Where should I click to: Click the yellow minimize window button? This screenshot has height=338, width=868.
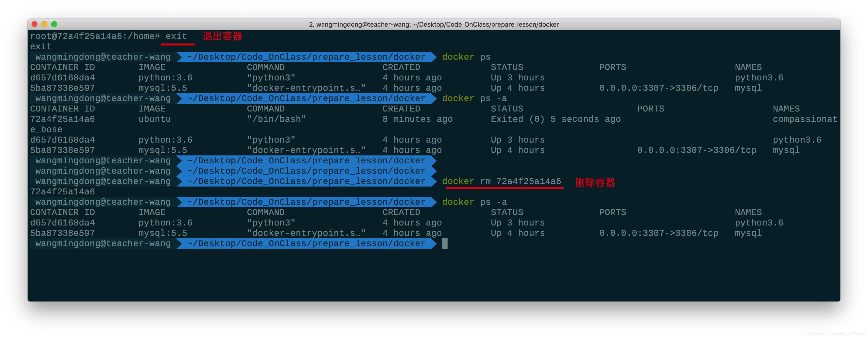[x=44, y=24]
